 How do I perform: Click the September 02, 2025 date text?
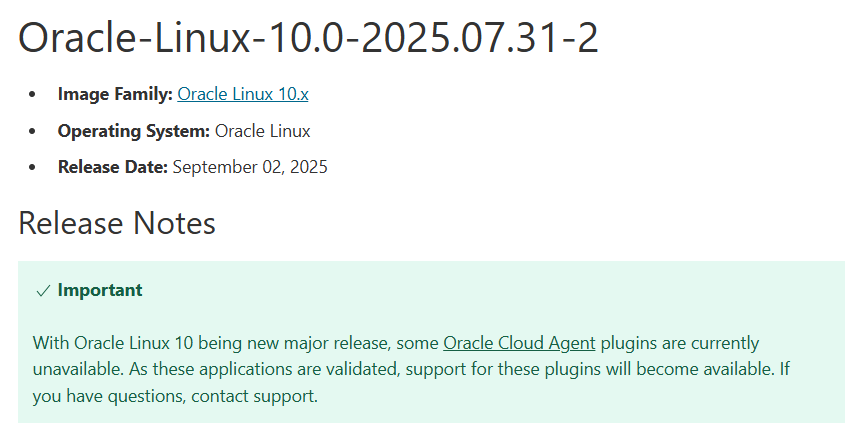[250, 167]
